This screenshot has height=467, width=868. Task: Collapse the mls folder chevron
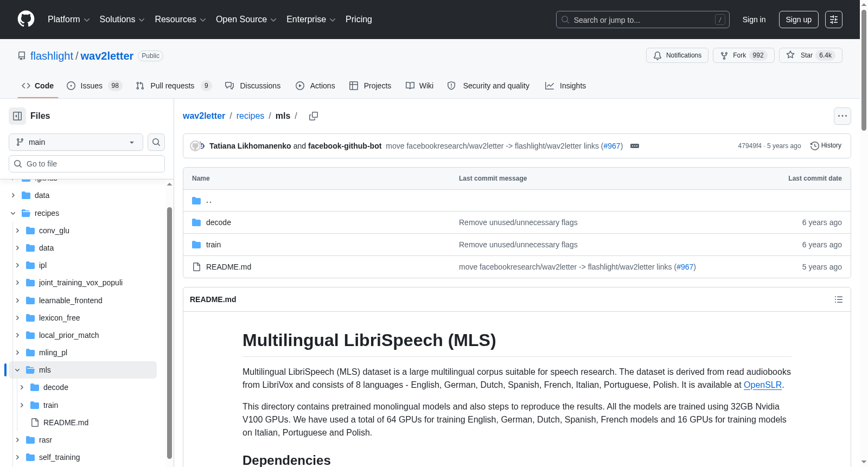tap(17, 370)
